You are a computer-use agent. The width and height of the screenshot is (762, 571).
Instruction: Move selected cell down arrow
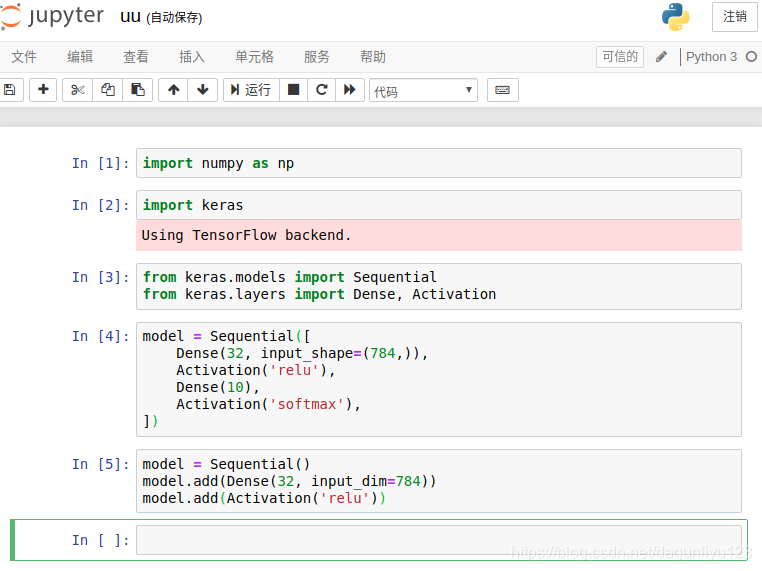click(x=203, y=90)
